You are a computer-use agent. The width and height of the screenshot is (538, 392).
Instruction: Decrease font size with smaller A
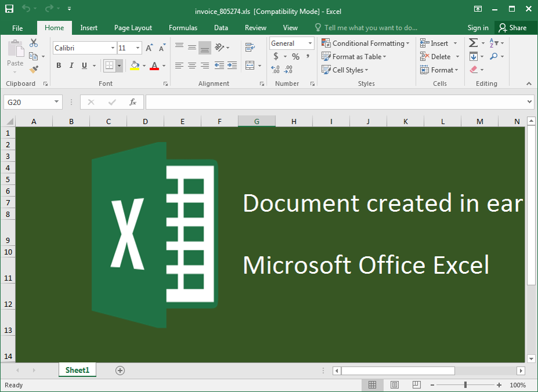pos(162,48)
